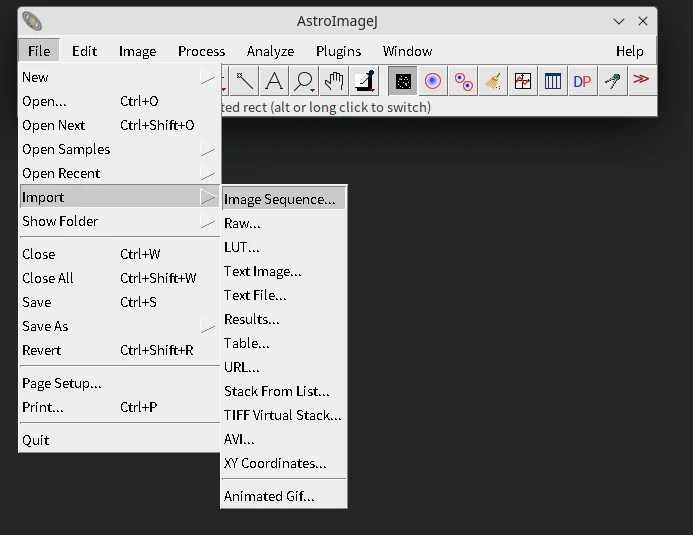Select Image Sequence... import option
This screenshot has width=693, height=535.
pos(284,199)
